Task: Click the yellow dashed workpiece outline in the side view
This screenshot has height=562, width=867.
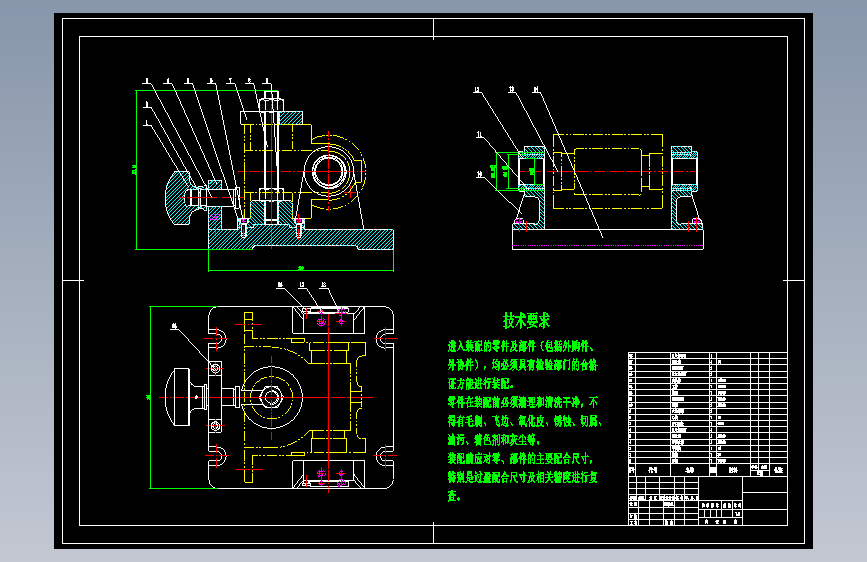Action: click(608, 171)
